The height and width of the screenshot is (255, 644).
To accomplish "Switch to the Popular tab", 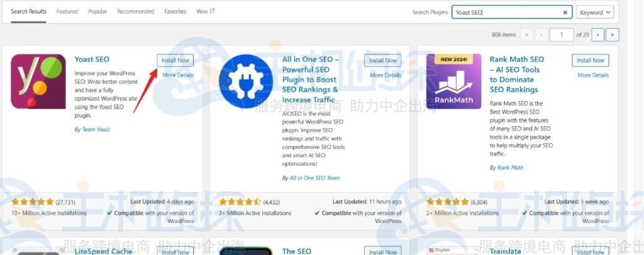I will pos(97,11).
